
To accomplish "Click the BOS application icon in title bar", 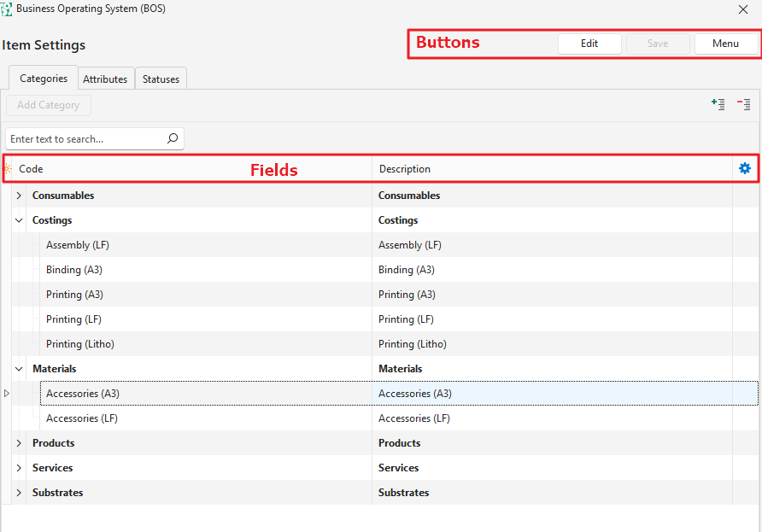I will pyautogui.click(x=7, y=9).
